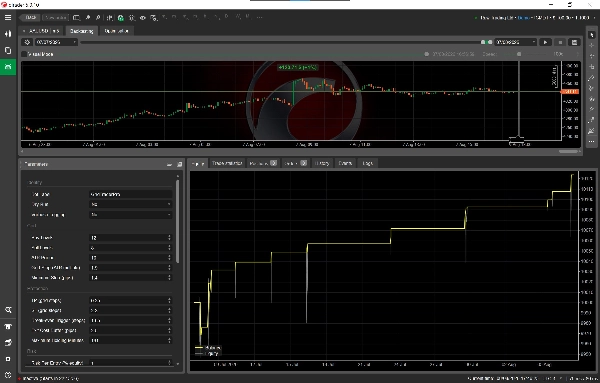Click the green lock toolbar icon
The height and width of the screenshot is (383, 600).
[121, 18]
